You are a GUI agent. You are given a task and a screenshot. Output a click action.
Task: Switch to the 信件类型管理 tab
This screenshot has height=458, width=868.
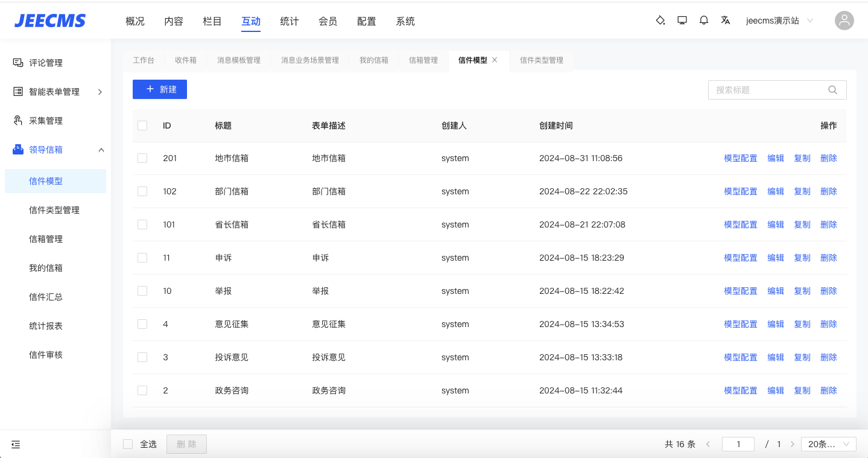pyautogui.click(x=541, y=60)
